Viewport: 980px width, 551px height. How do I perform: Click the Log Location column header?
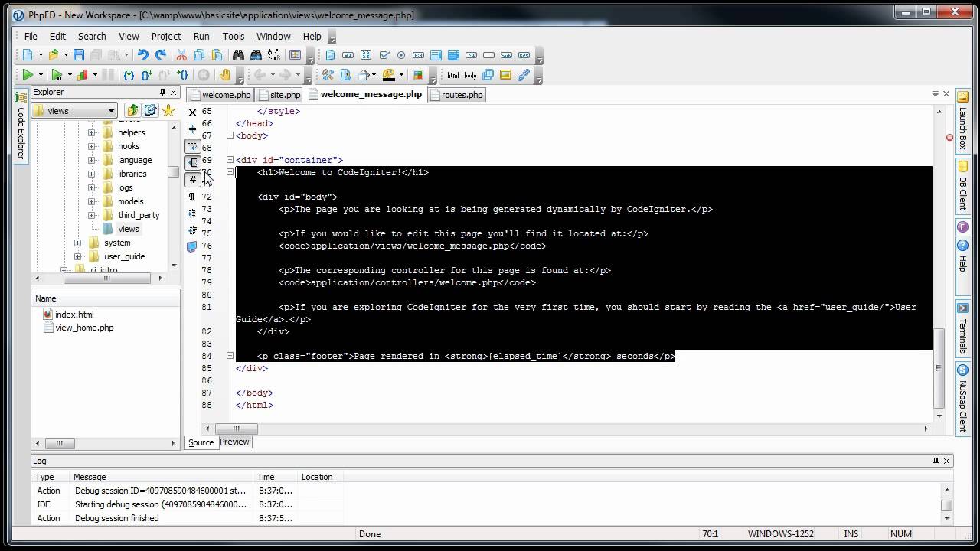(x=321, y=477)
